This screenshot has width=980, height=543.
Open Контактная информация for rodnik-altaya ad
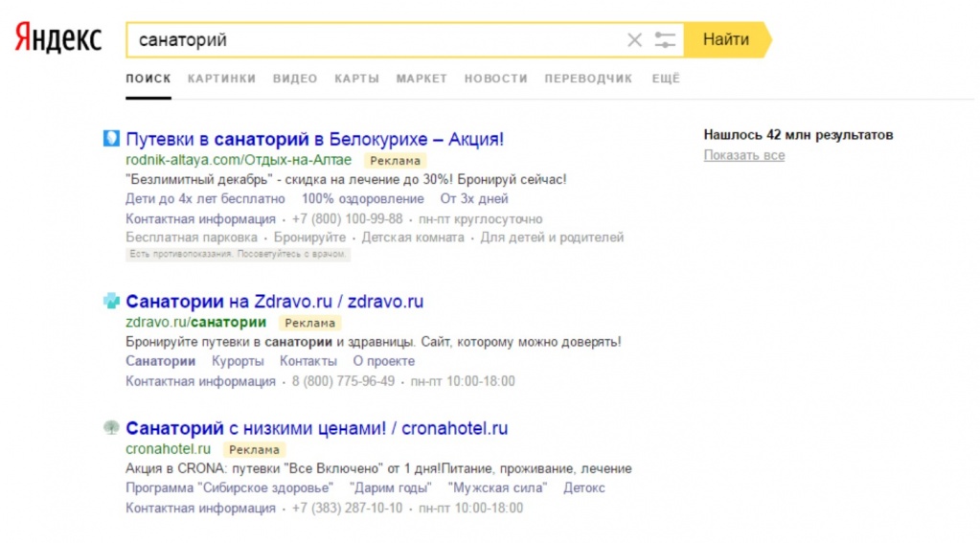200,219
